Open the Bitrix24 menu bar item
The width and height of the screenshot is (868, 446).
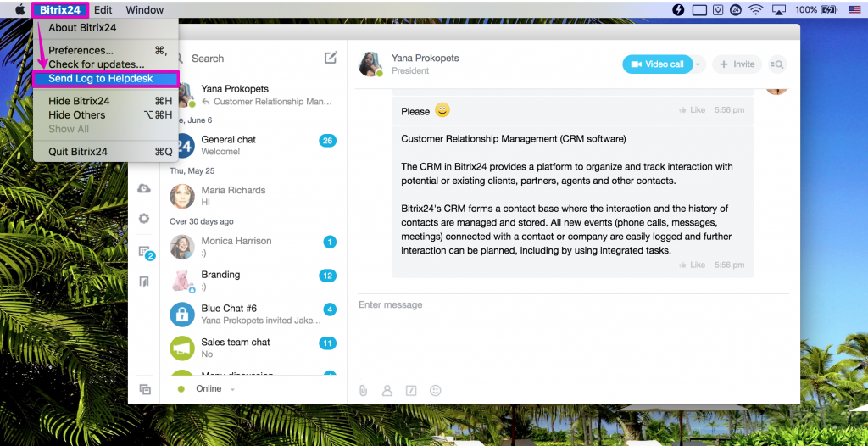(60, 10)
